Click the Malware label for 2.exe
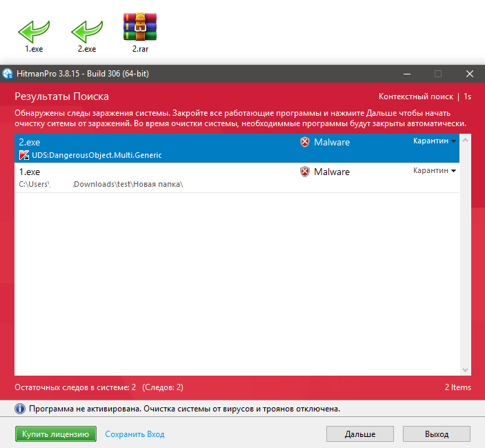Image resolution: width=485 pixels, height=448 pixels. [x=332, y=142]
